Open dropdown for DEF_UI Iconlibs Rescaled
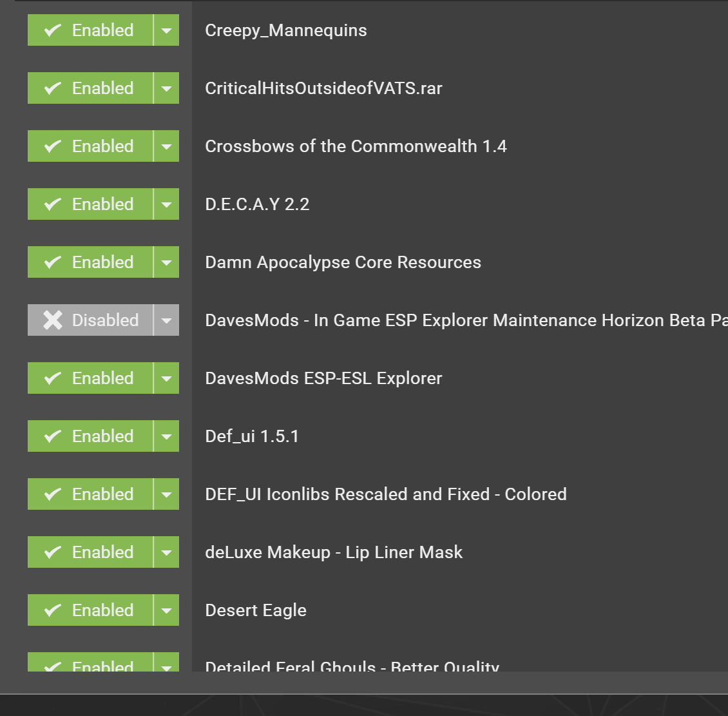This screenshot has width=728, height=716. point(166,494)
